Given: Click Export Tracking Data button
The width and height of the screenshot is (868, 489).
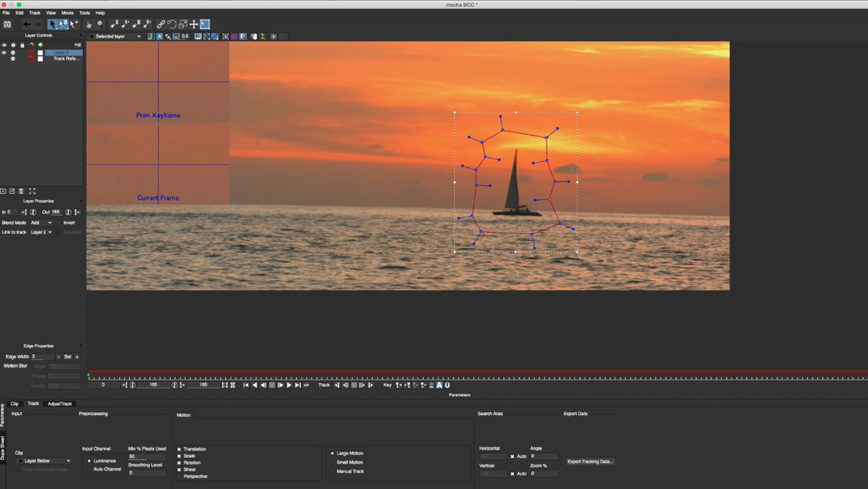Looking at the screenshot, I should pos(591,462).
